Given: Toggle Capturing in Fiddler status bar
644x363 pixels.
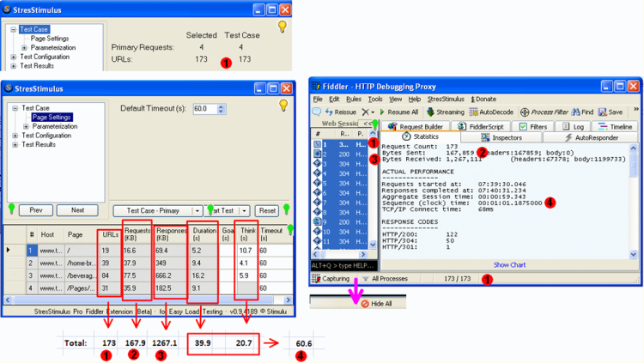Looking at the screenshot, I should [x=331, y=279].
